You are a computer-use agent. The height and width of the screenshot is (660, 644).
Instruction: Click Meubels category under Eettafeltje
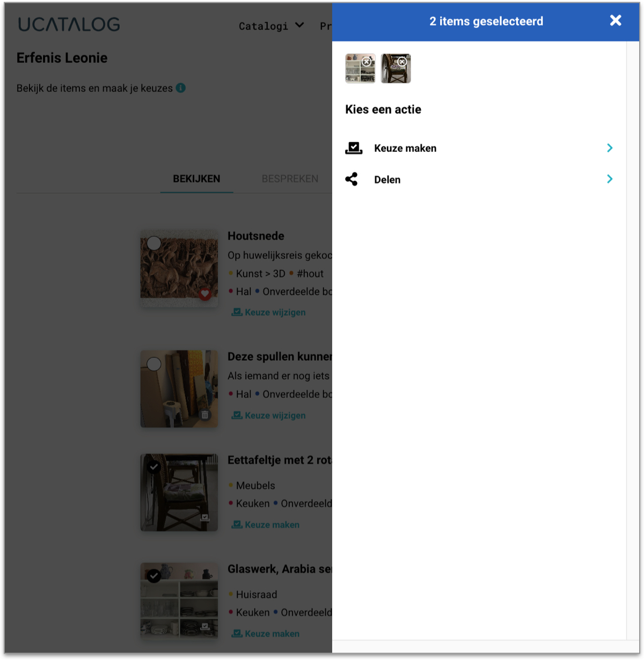click(255, 486)
